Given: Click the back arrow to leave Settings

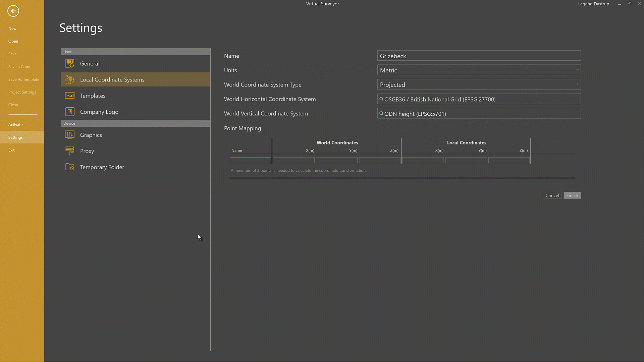Looking at the screenshot, I should coord(13,11).
